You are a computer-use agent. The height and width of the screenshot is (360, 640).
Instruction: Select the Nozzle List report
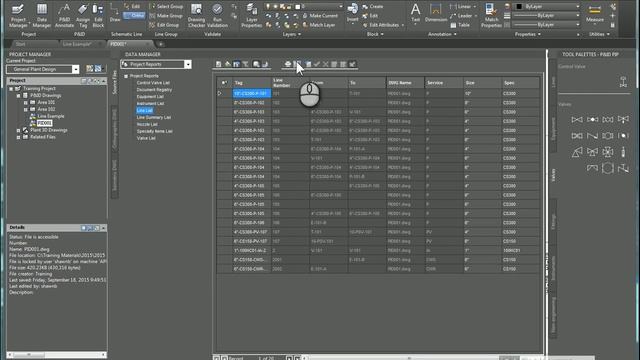point(147,124)
